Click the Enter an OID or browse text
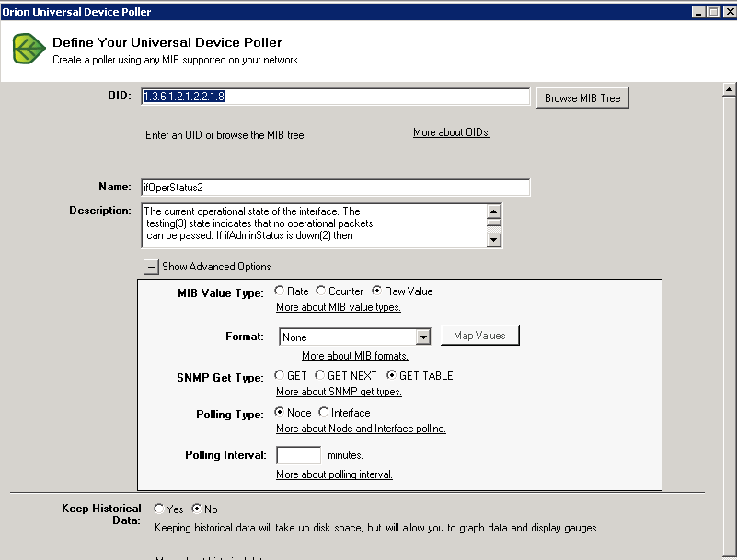Viewport: 737px width, 560px height. pos(225,135)
